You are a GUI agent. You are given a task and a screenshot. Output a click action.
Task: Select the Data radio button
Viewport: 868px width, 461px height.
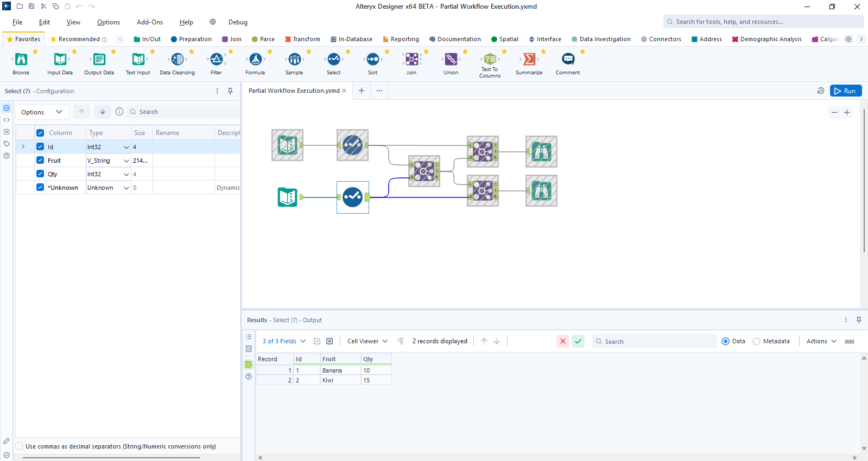pos(726,341)
